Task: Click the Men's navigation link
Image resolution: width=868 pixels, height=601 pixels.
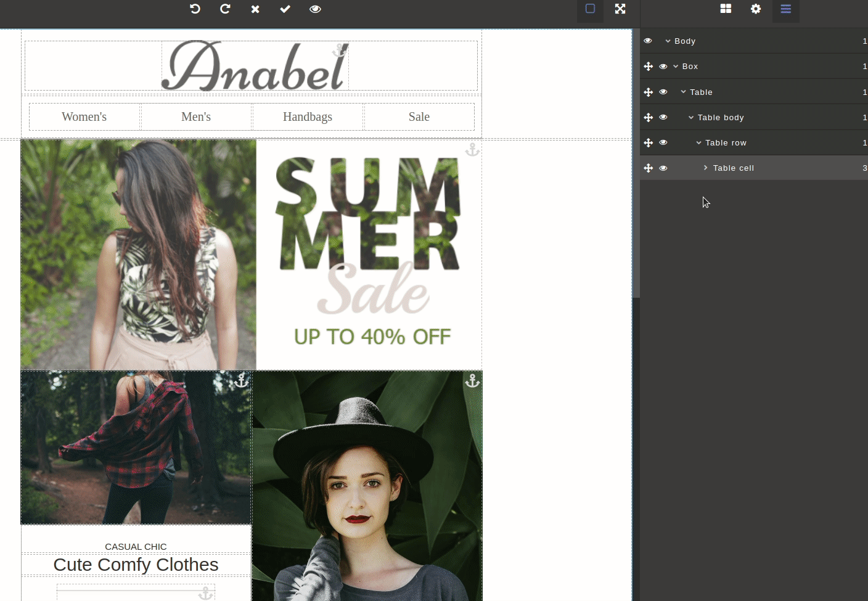Action: [x=196, y=117]
